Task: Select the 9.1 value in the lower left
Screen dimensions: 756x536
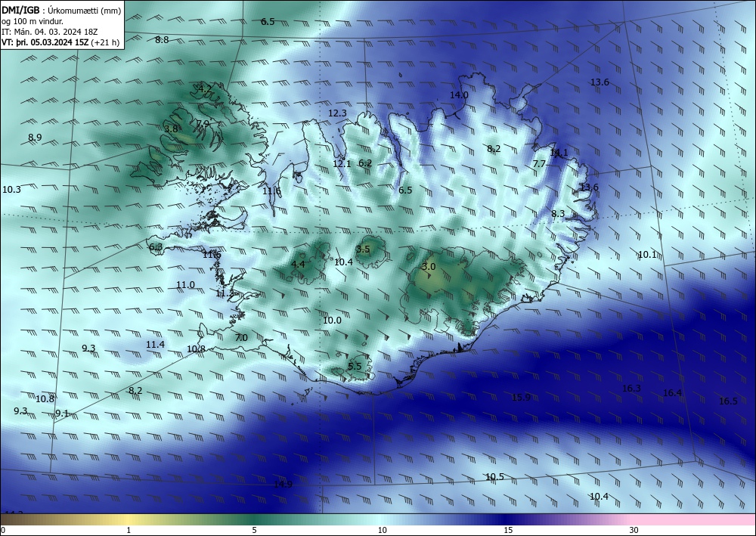Action: coord(62,414)
